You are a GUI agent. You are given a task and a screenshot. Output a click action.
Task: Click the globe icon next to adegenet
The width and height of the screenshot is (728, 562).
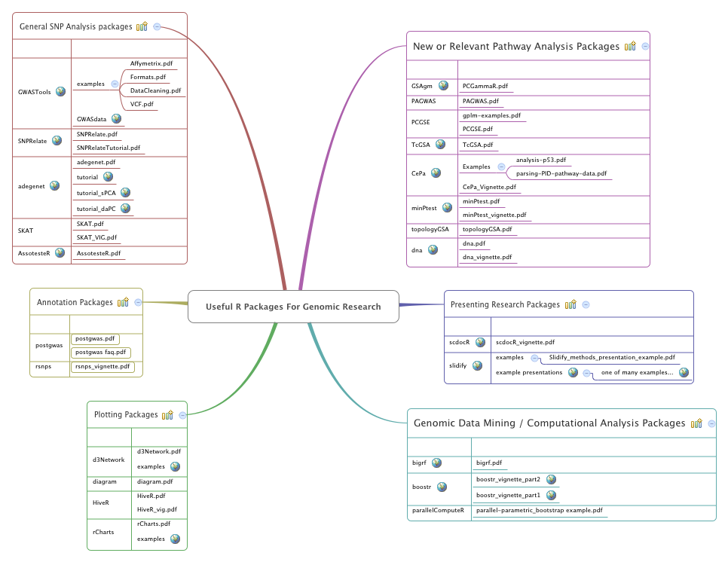(54, 185)
